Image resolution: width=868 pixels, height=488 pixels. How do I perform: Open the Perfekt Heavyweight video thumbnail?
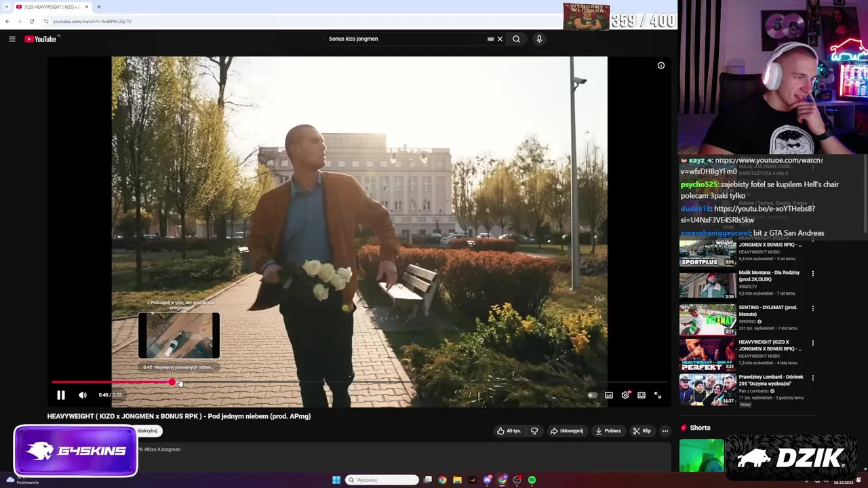(x=707, y=354)
